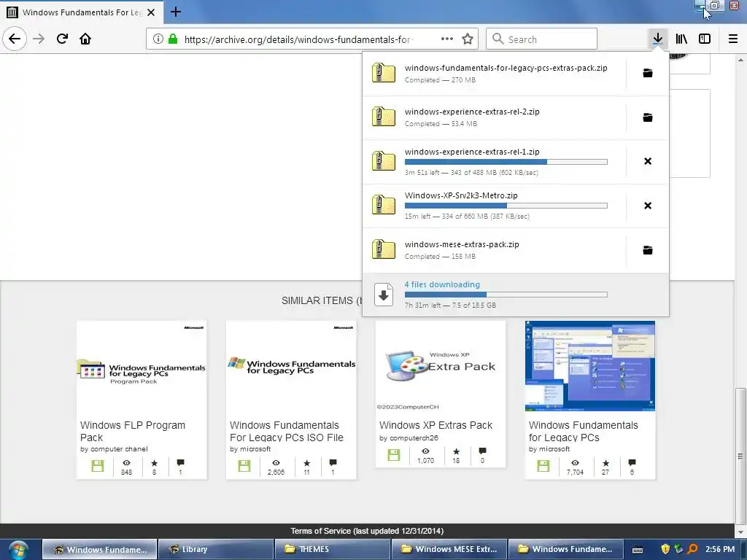Select windows-experience-extras-rel-1.zip download entry

click(495, 161)
